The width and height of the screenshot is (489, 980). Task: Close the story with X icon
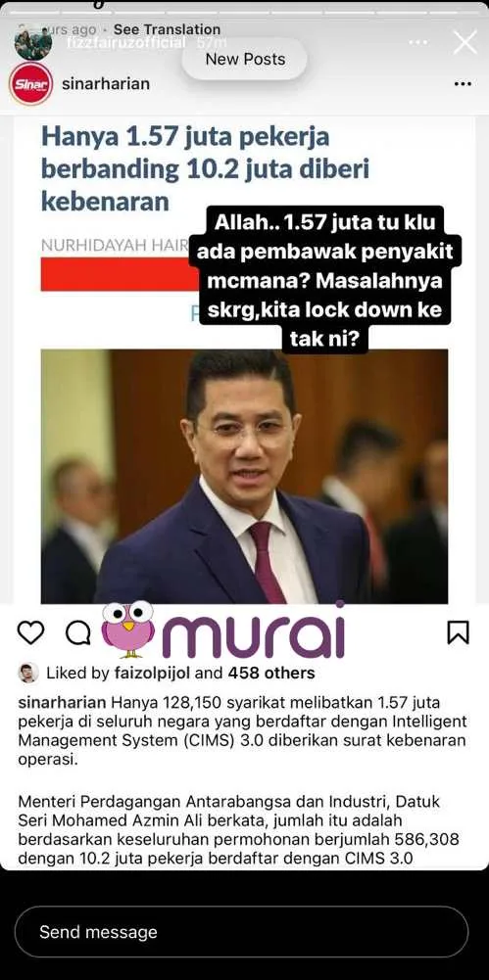pos(465,42)
